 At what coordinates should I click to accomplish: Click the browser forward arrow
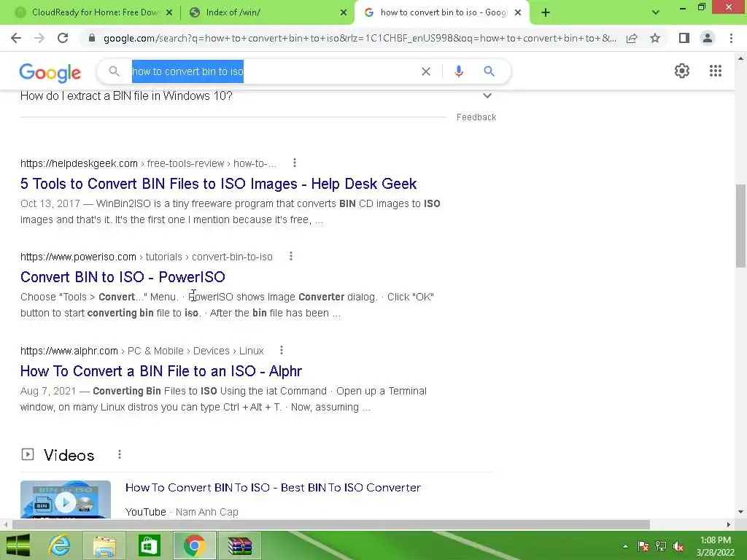click(x=39, y=38)
